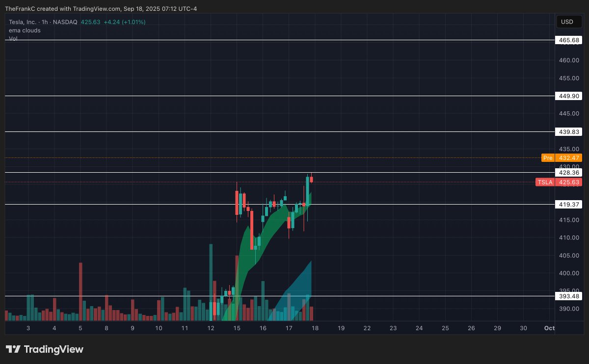This screenshot has height=364, width=589.
Task: Click date 30 on the time axis
Action: 523,328
